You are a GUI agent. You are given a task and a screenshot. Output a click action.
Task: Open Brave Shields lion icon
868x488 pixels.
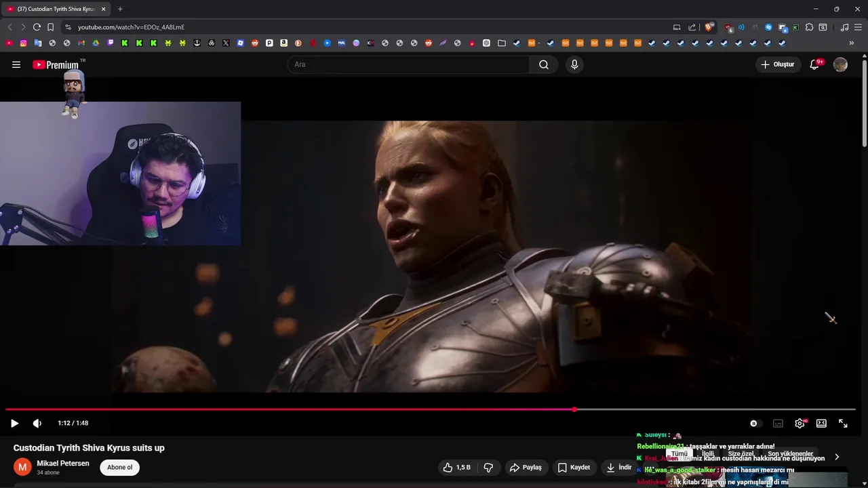(x=708, y=27)
